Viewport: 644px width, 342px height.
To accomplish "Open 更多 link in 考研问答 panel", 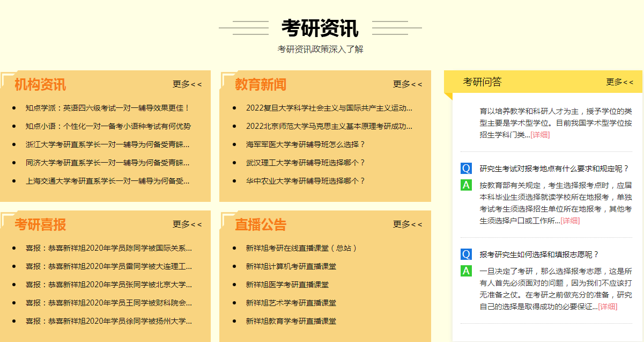I will point(620,82).
